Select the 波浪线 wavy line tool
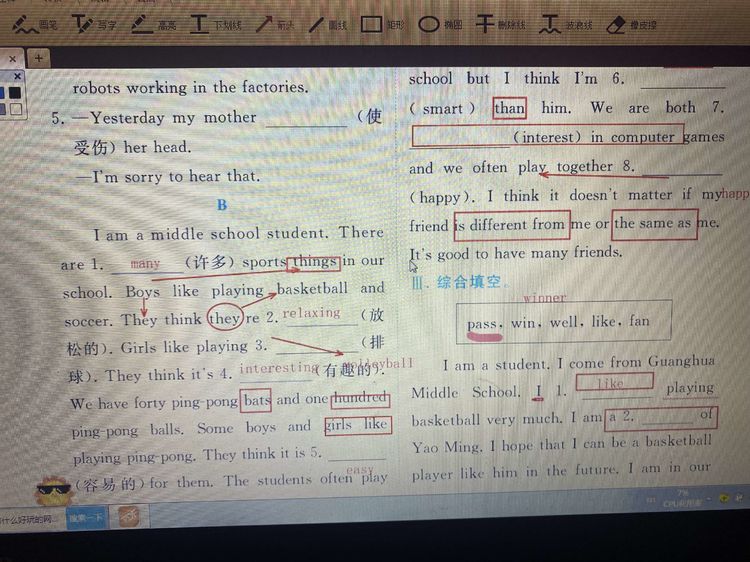This screenshot has width=750, height=562. (x=564, y=23)
